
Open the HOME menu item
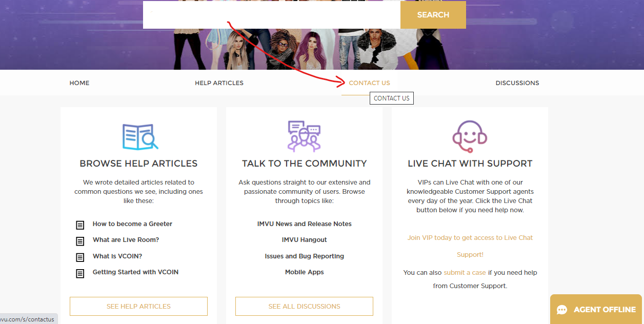(x=79, y=83)
